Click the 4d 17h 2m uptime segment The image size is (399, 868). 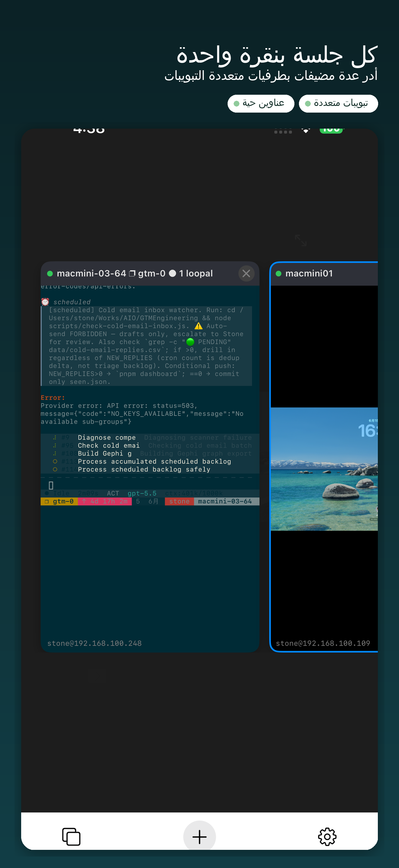point(105,501)
